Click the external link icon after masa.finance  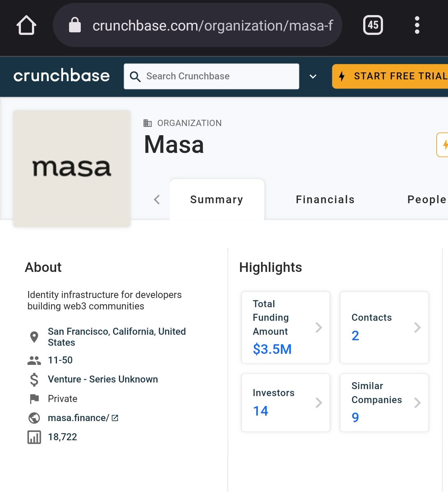click(x=115, y=418)
